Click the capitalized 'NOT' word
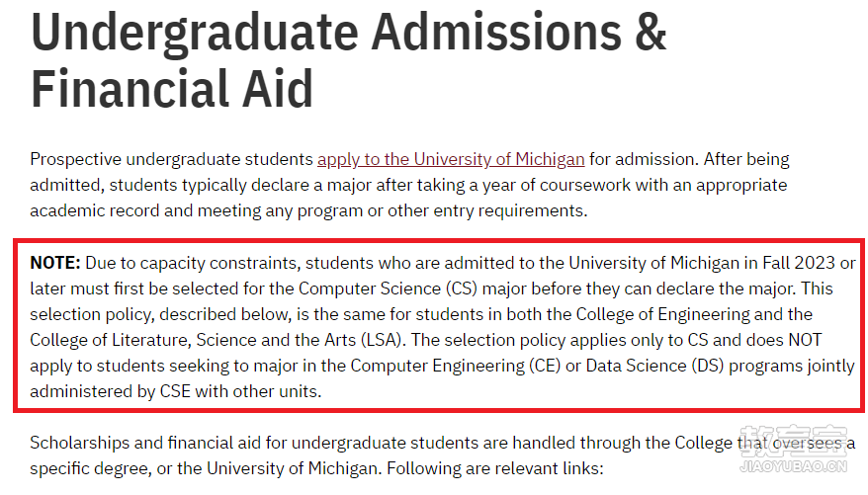 coord(805,340)
